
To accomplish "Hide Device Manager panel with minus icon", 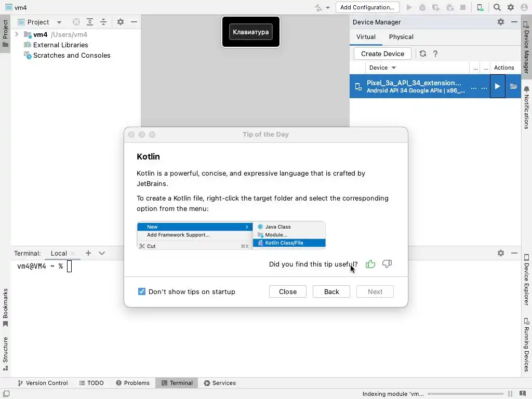I will pyautogui.click(x=514, y=22).
